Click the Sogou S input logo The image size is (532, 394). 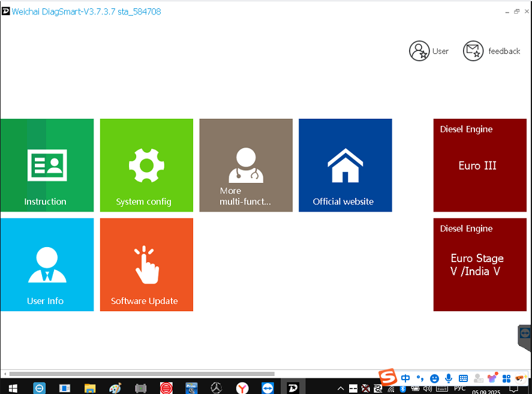(x=388, y=377)
